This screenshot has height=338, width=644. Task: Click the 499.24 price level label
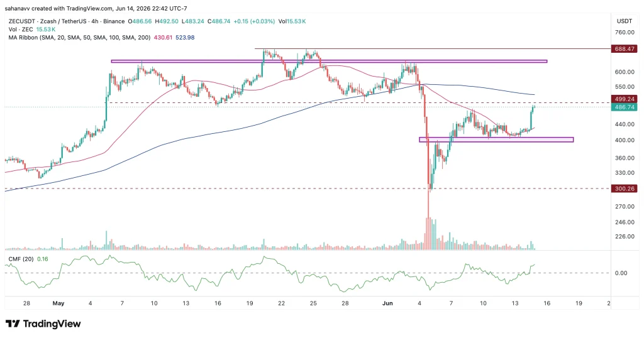coord(625,99)
